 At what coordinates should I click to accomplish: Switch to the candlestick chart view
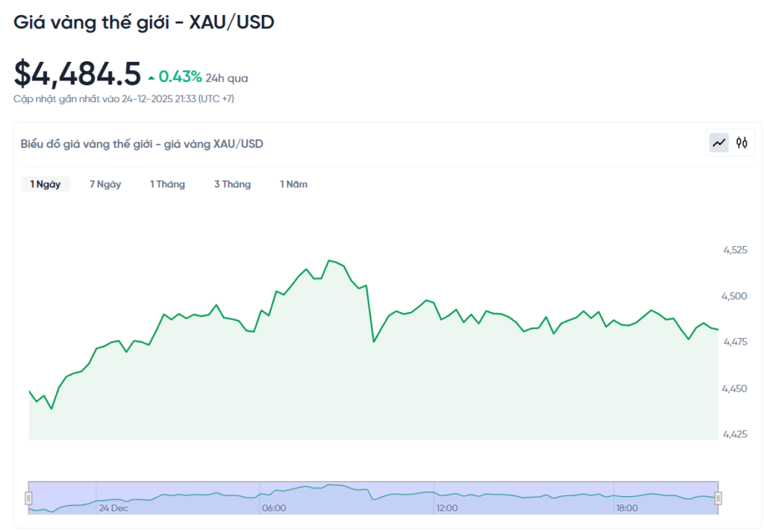(x=742, y=143)
